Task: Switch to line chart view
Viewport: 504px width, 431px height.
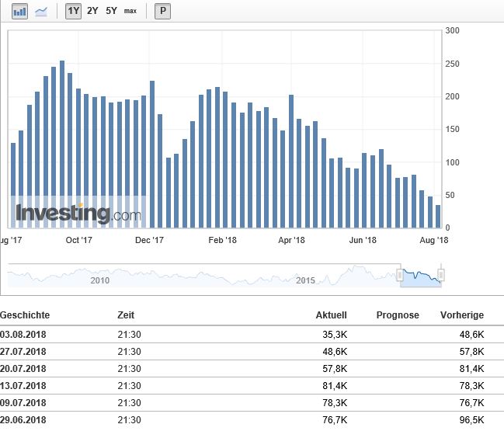Action: (41, 12)
